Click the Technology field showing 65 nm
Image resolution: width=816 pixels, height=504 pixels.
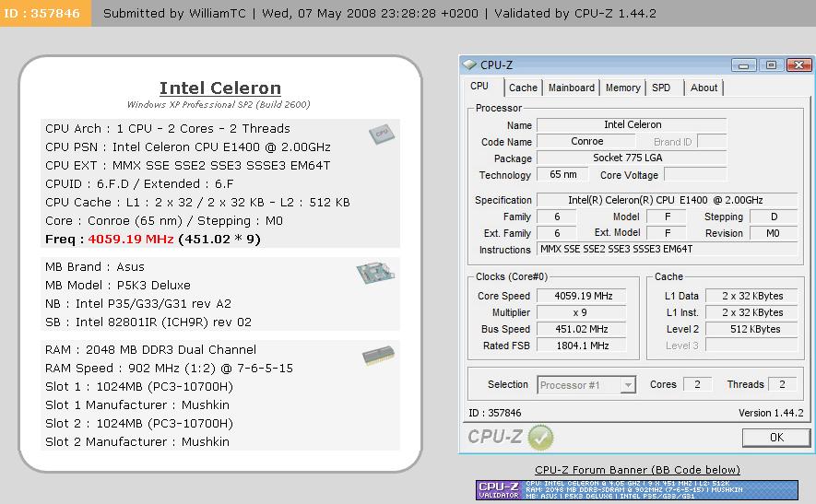point(562,175)
